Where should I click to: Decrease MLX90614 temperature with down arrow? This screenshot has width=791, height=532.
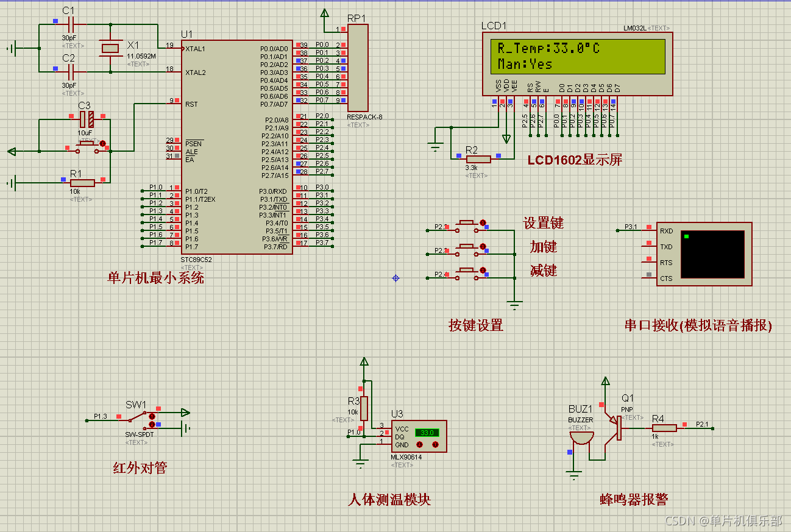418,445
